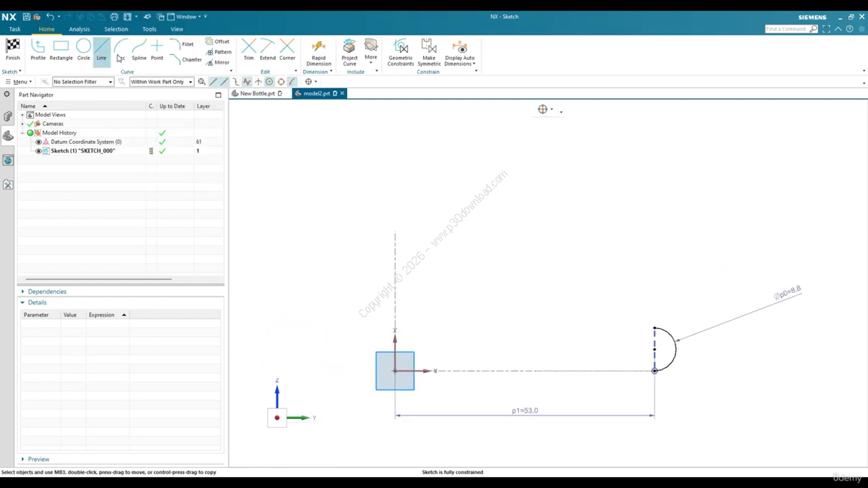Select the Rectangle sketch tool
The width and height of the screenshot is (868, 488).
[61, 49]
